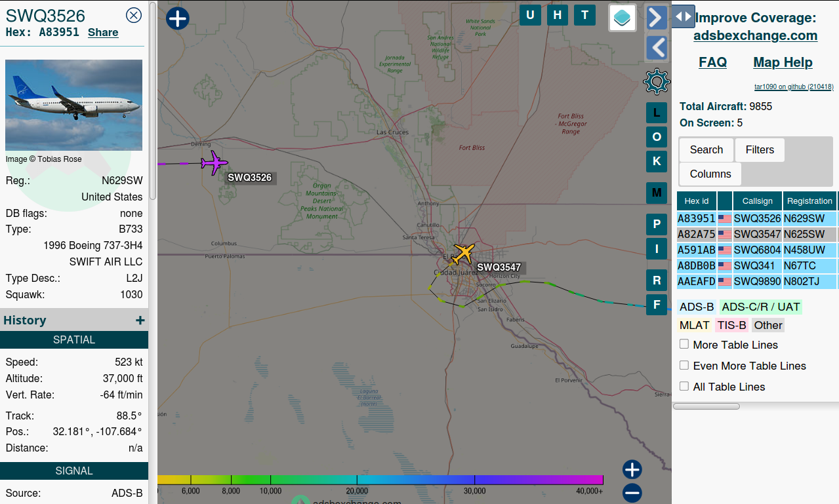The image size is (839, 504).
Task: Open the round plus button at map top-left
Action: pyautogui.click(x=178, y=18)
